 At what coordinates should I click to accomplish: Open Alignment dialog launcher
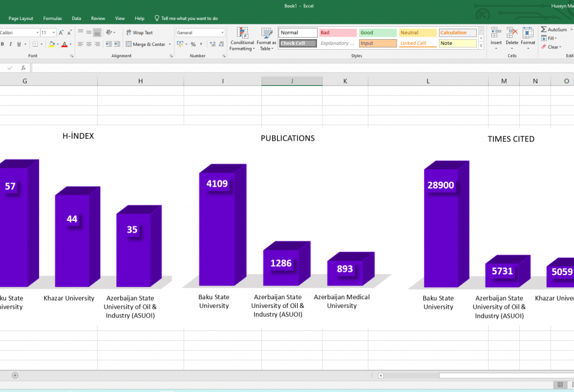click(171, 56)
